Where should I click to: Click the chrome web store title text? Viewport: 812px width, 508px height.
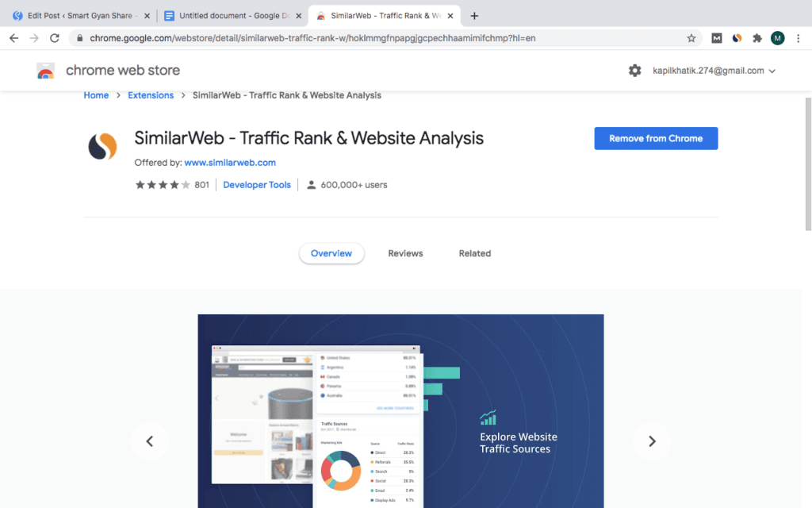(x=123, y=70)
